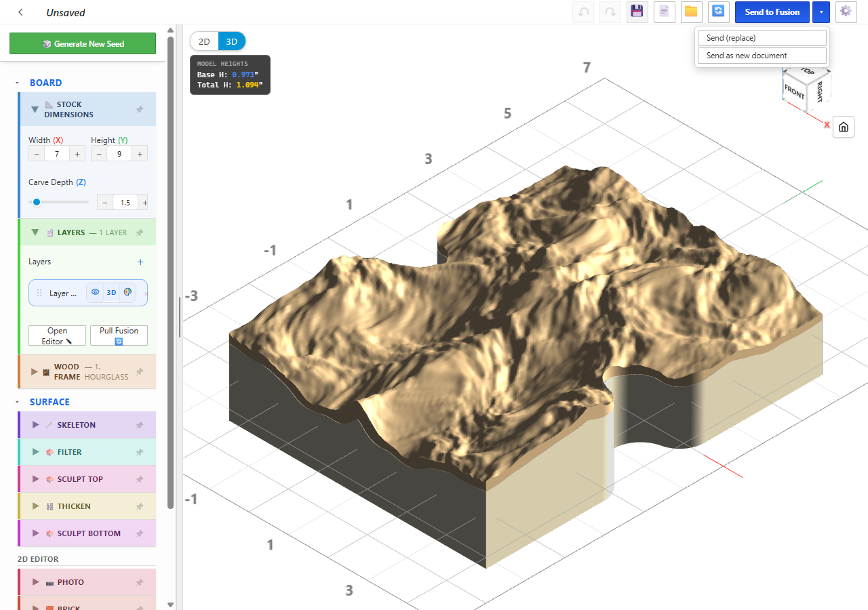Open settings with the gear icon

click(845, 12)
